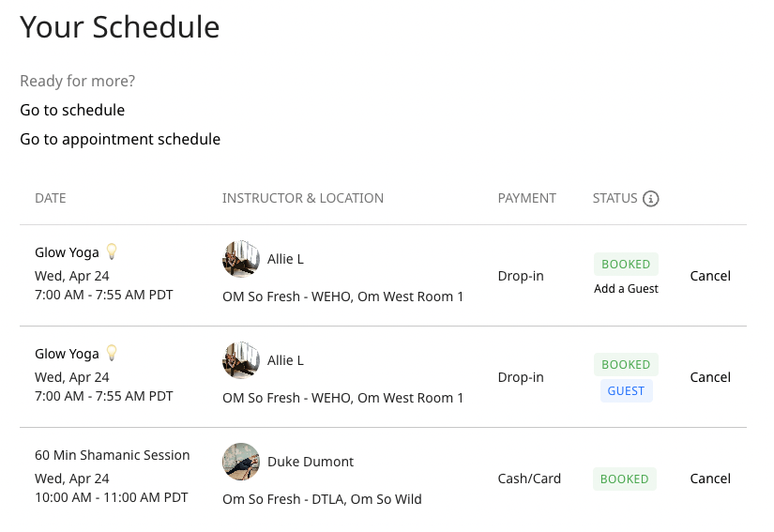Click lightbulb icon on second Glow Yoga
Screen dimensions: 774x532
tap(112, 353)
